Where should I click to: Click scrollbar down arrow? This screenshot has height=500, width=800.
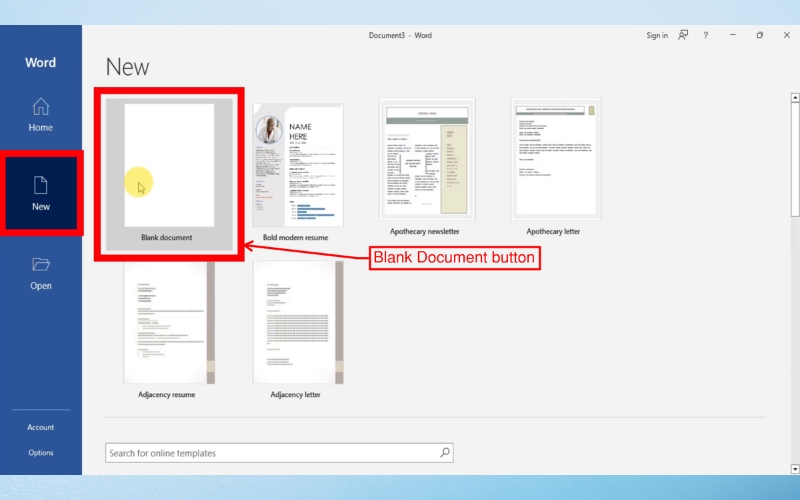point(795,468)
